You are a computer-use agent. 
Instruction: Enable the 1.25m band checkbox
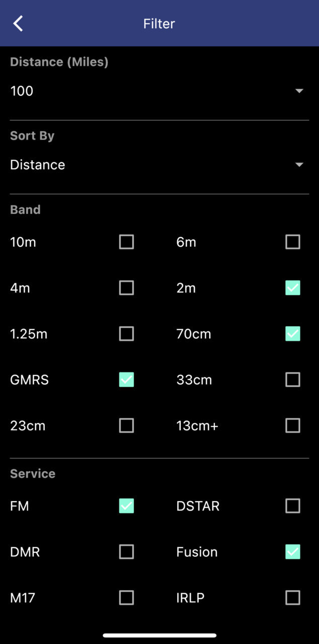point(126,334)
